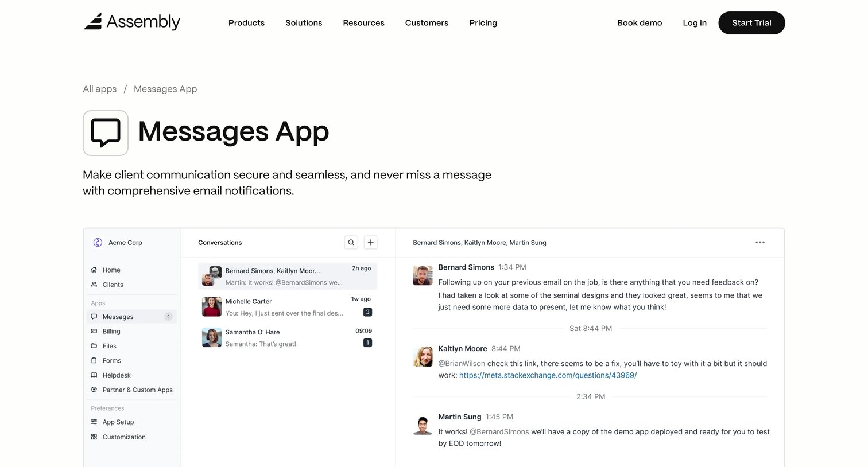Go to All apps breadcrumb
Viewport: 868px width, 467px height.
[x=100, y=89]
